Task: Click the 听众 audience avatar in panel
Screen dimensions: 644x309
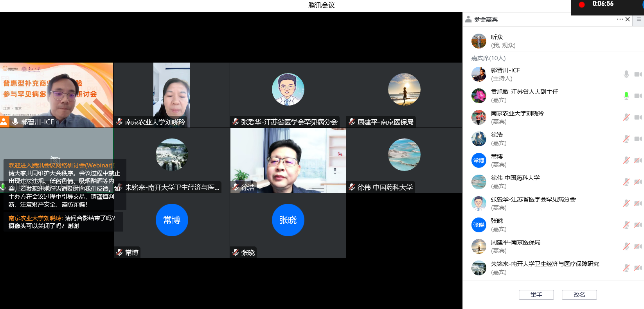Action: pos(479,41)
